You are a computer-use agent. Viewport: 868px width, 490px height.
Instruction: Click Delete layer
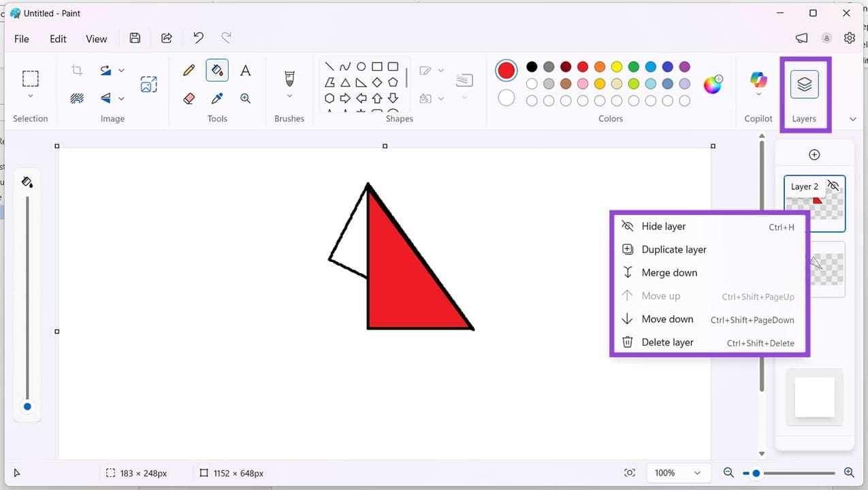pyautogui.click(x=667, y=342)
